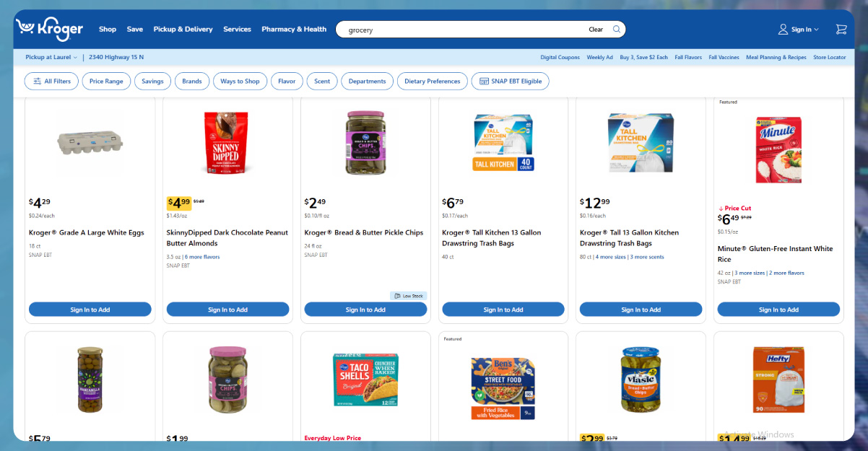Viewport: 868px width, 451px height.
Task: Open the Price Range filter dropdown
Action: click(106, 82)
